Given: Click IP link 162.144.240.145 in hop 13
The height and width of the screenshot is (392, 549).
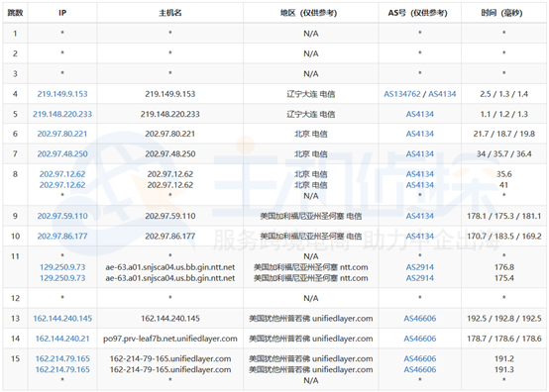Looking at the screenshot, I should click(x=62, y=318).
